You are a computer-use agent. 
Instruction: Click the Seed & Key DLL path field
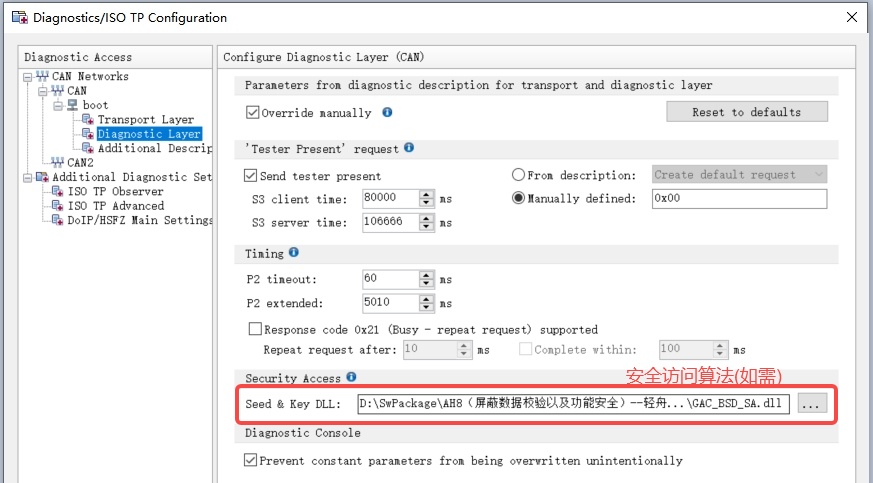pos(573,403)
